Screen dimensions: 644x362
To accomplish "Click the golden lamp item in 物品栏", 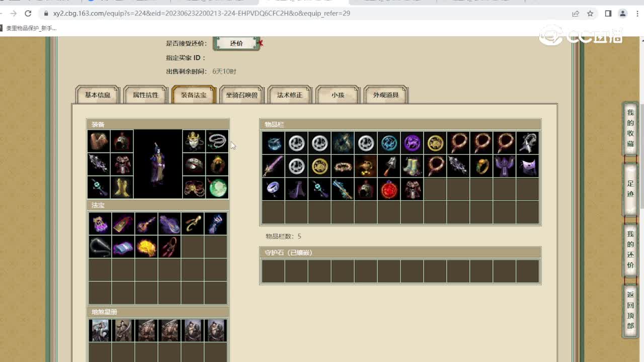I will coord(366,166).
